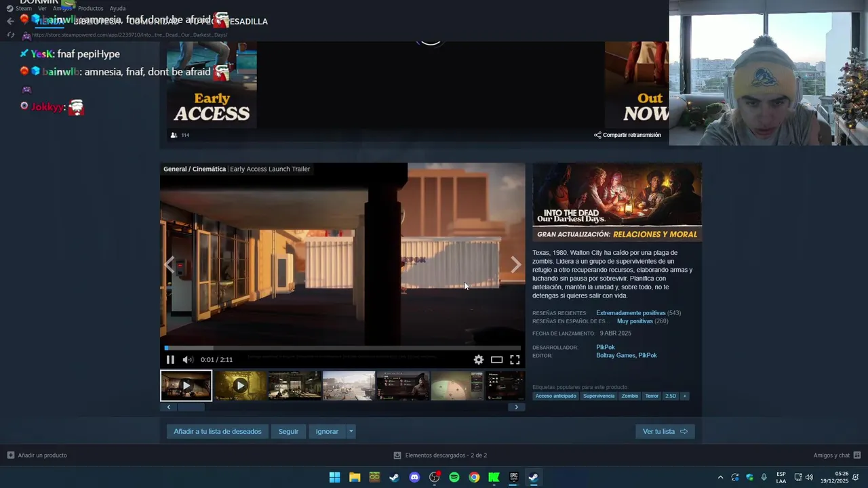Enter fullscreen for the trailer video

pos(515,360)
